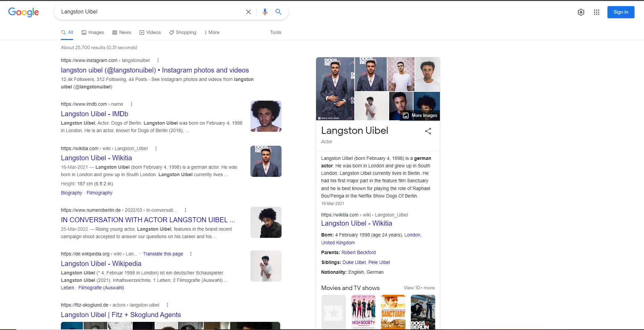644x330 pixels.
Task: Click View 10+ more movies link
Action: [x=419, y=288]
